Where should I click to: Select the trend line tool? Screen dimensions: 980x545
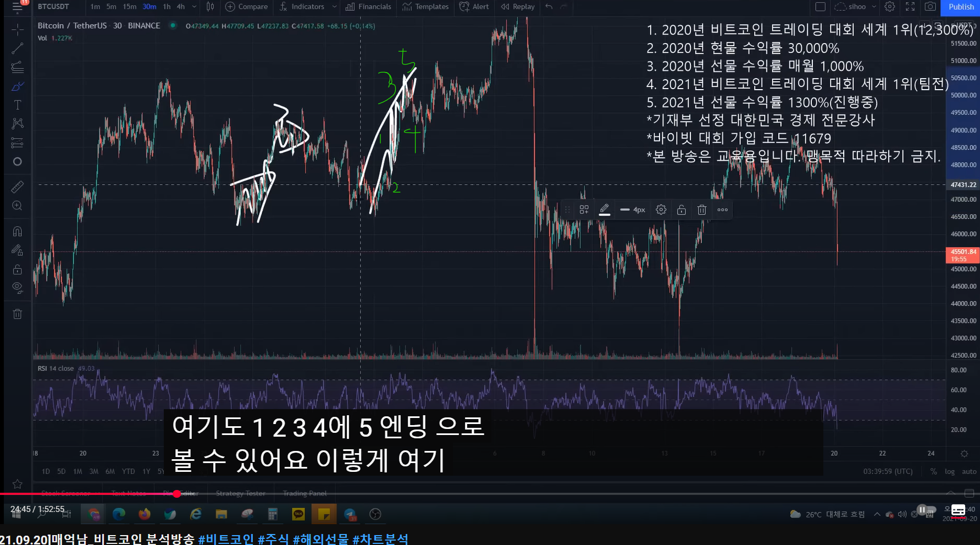(18, 48)
